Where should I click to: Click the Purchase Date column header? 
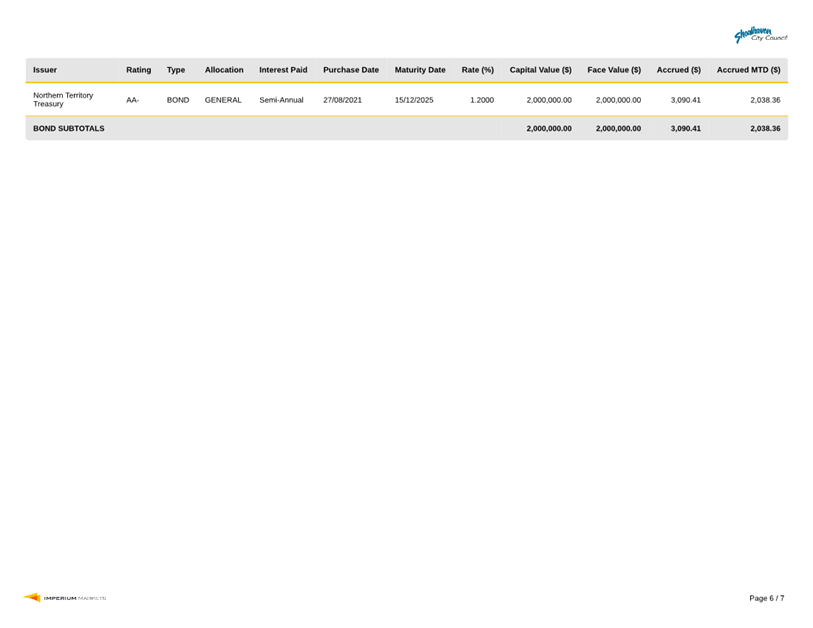tap(351, 70)
